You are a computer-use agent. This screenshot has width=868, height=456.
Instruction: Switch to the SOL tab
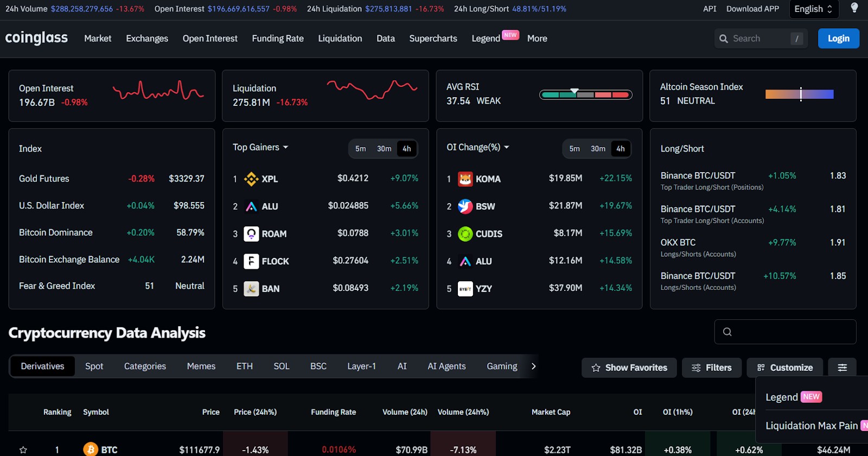[x=282, y=366]
